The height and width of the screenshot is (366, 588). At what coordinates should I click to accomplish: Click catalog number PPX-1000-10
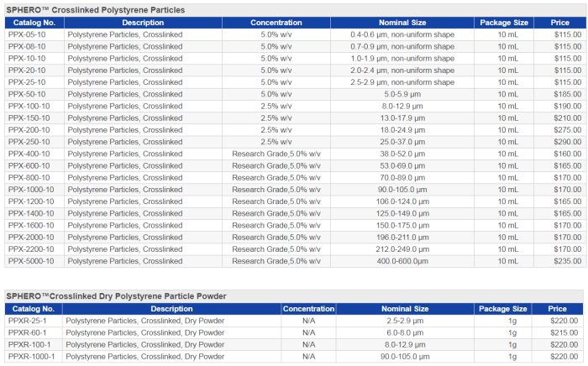(x=30, y=190)
